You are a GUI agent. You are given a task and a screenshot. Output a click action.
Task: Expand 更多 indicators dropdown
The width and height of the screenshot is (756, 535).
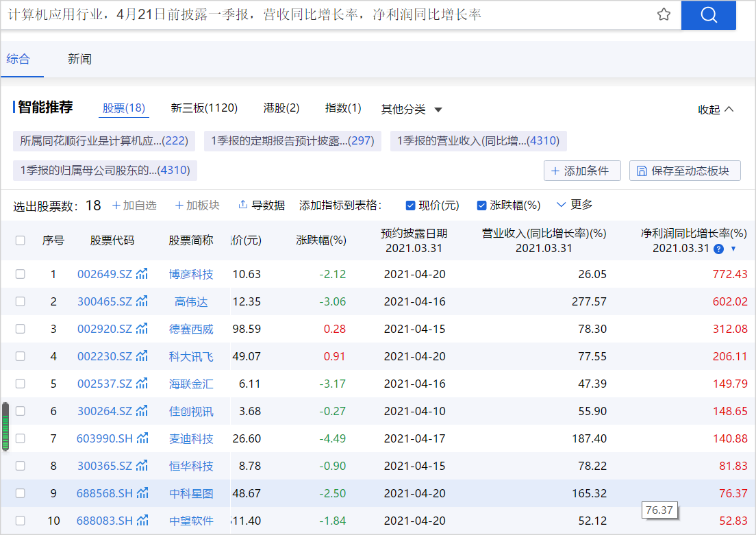575,205
